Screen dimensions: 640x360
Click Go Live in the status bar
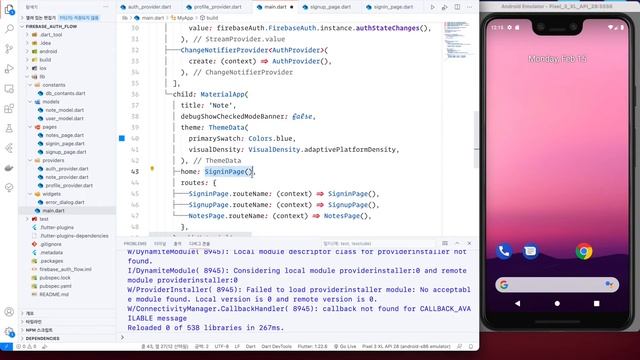(x=345, y=346)
